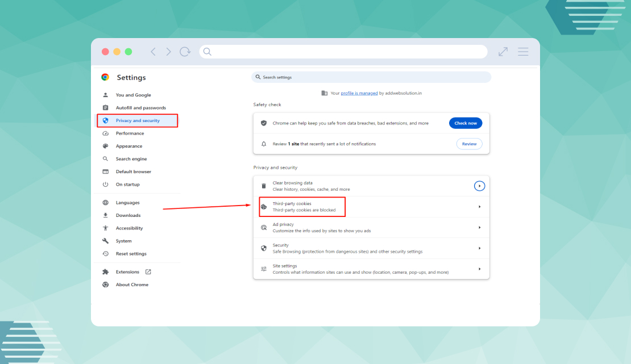Click the page reload icon in toolbar

185,51
